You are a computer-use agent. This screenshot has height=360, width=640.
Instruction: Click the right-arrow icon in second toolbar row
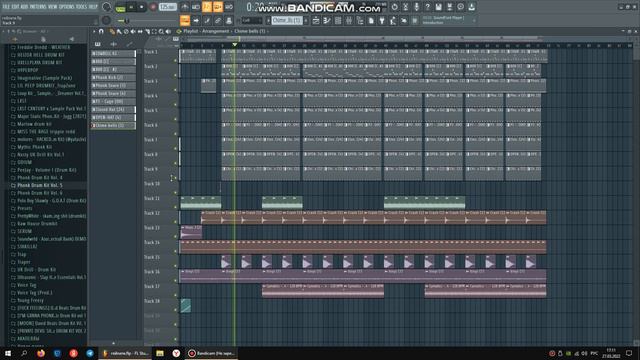click(x=196, y=20)
